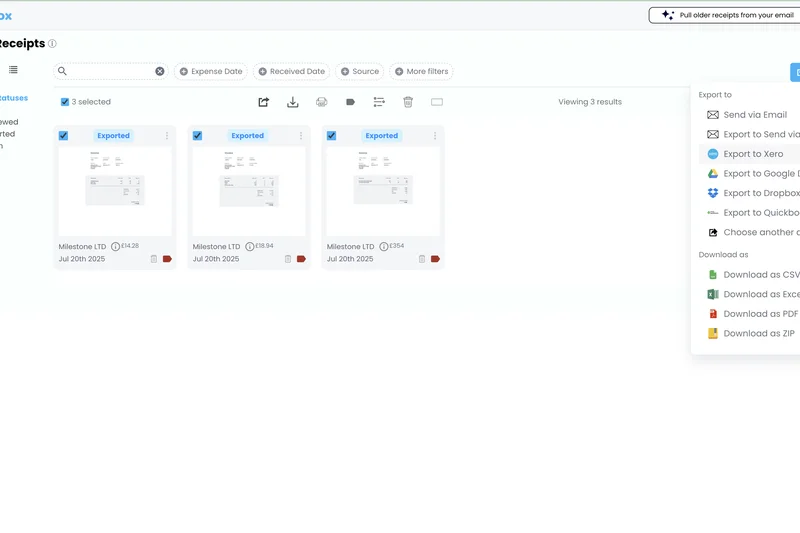
Task: Open the £14.28 receipt thumbnail preview
Action: 114,191
